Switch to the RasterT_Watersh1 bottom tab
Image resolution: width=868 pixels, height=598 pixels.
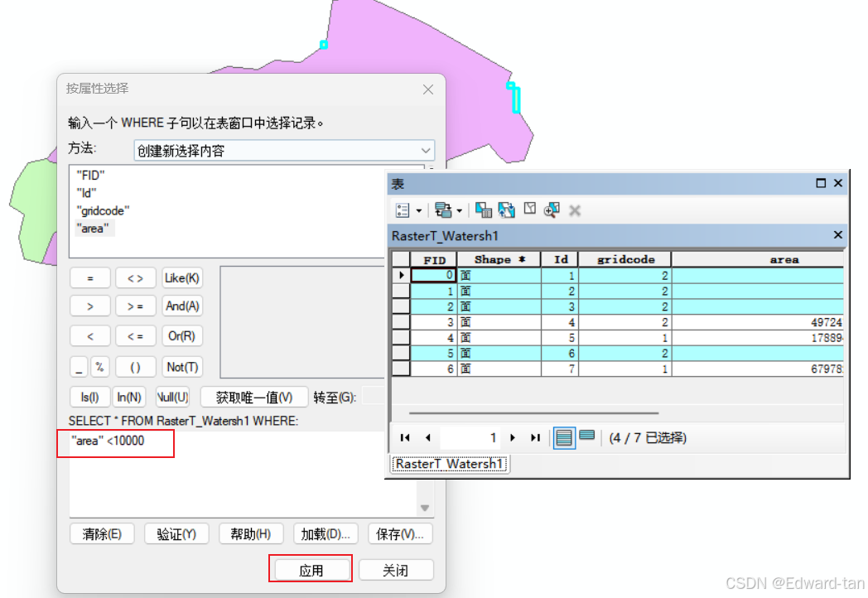click(x=450, y=464)
